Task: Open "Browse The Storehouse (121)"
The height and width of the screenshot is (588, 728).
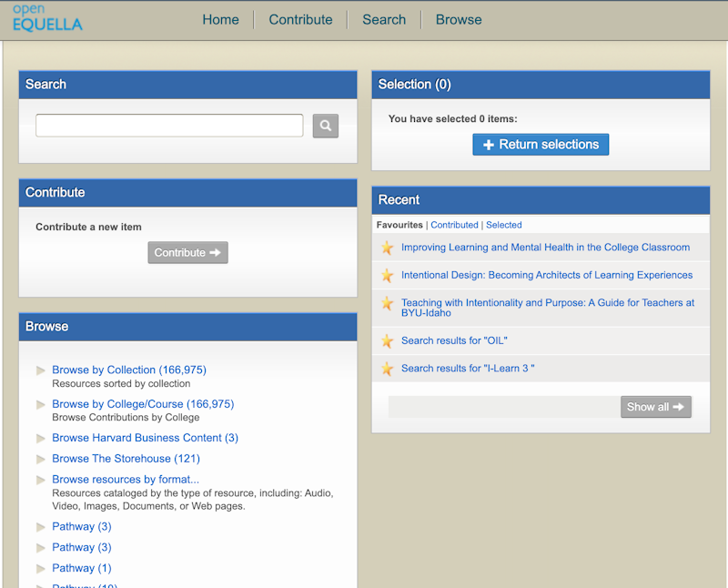Action: coord(126,459)
